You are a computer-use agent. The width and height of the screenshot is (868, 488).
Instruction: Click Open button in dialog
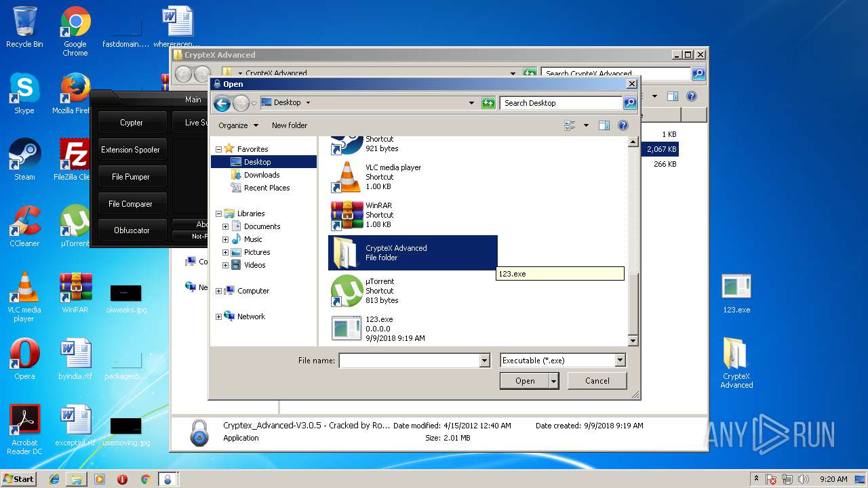point(524,381)
